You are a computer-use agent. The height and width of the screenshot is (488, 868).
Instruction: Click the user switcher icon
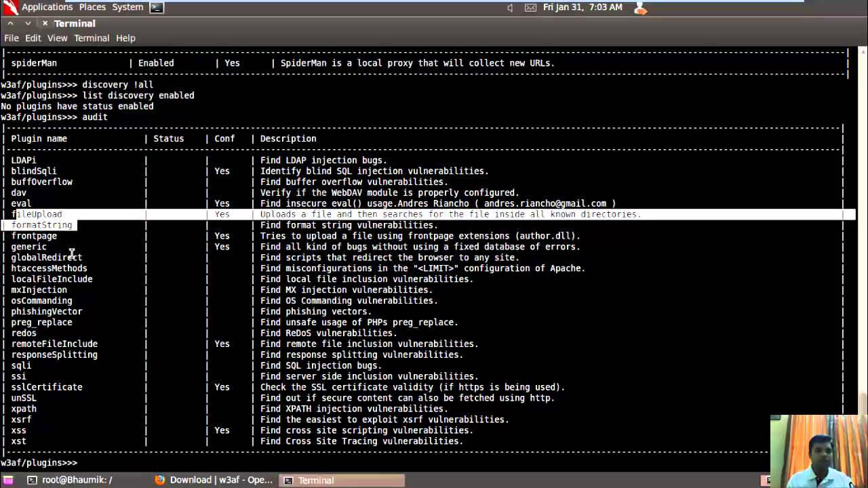click(x=639, y=7)
